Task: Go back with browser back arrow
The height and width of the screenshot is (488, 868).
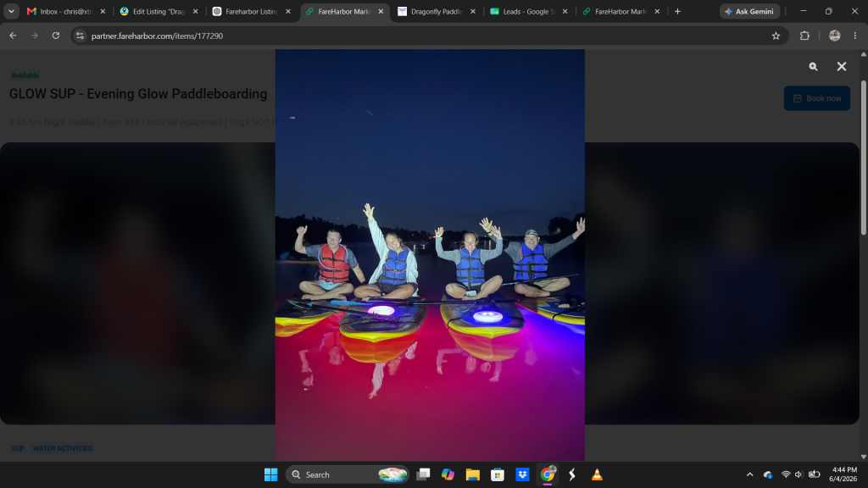Action: click(13, 36)
